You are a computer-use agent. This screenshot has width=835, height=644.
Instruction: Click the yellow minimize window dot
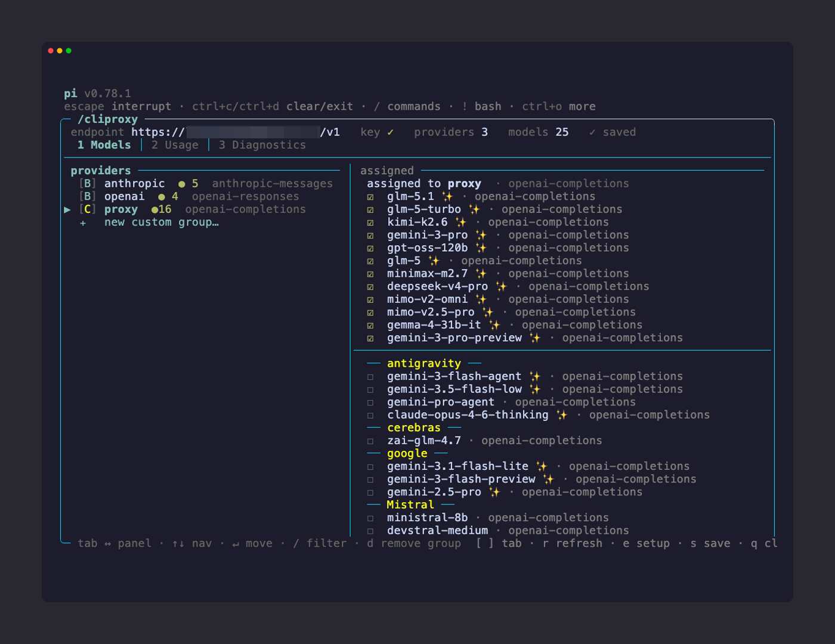coord(60,51)
